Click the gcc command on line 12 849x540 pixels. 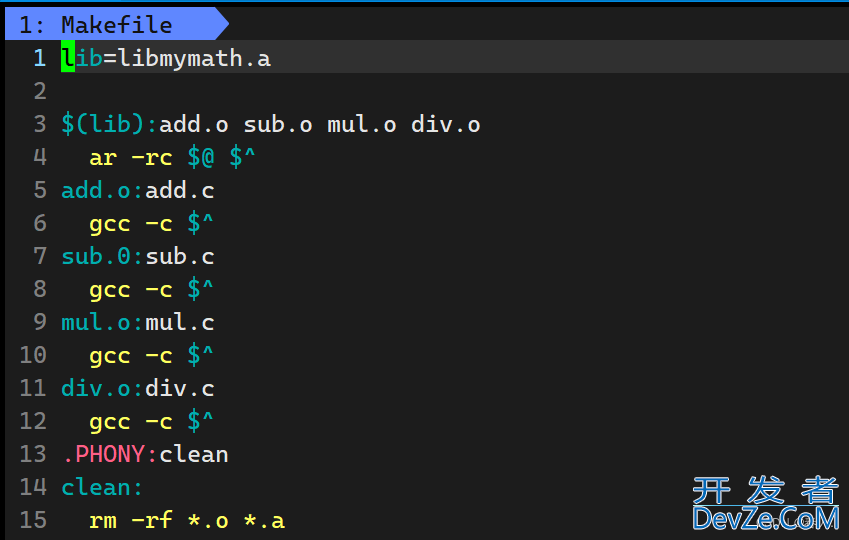coord(109,421)
